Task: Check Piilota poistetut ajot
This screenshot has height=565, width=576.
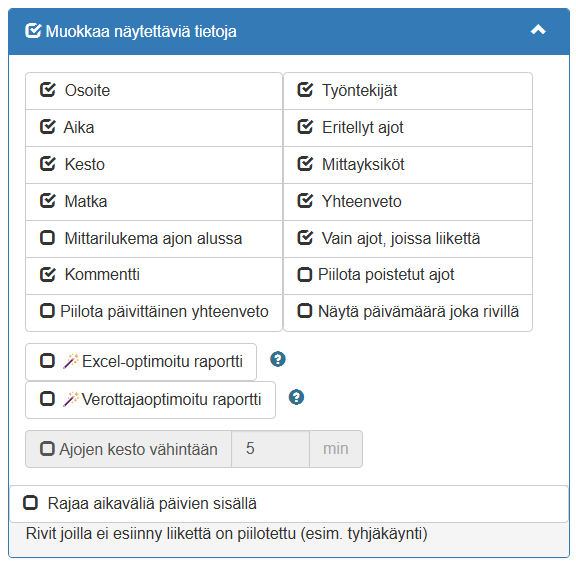Action: (x=305, y=274)
